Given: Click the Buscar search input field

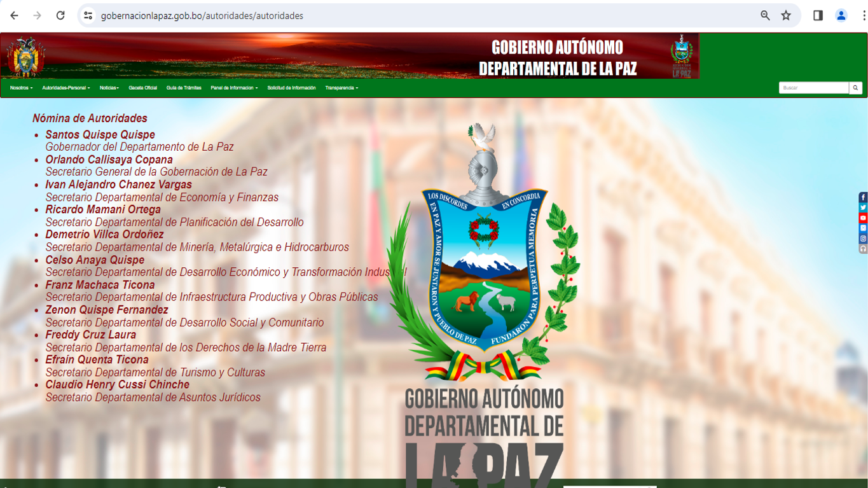Looking at the screenshot, I should 813,88.
